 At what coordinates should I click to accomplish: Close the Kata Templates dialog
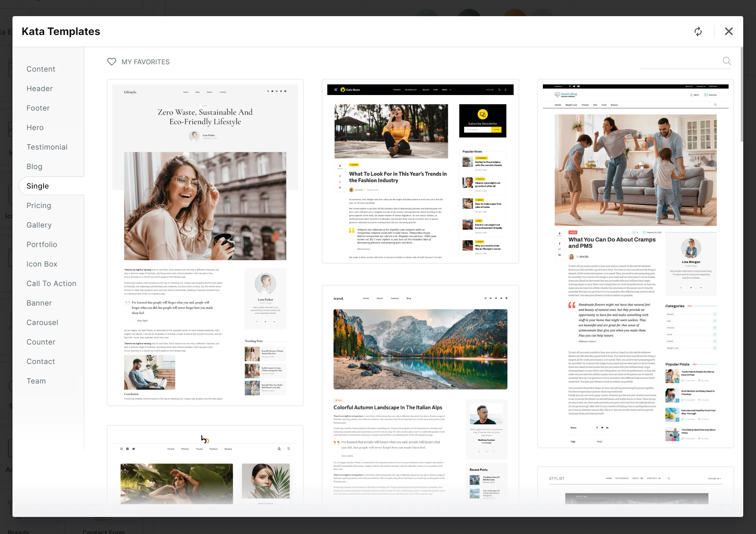[x=729, y=31]
